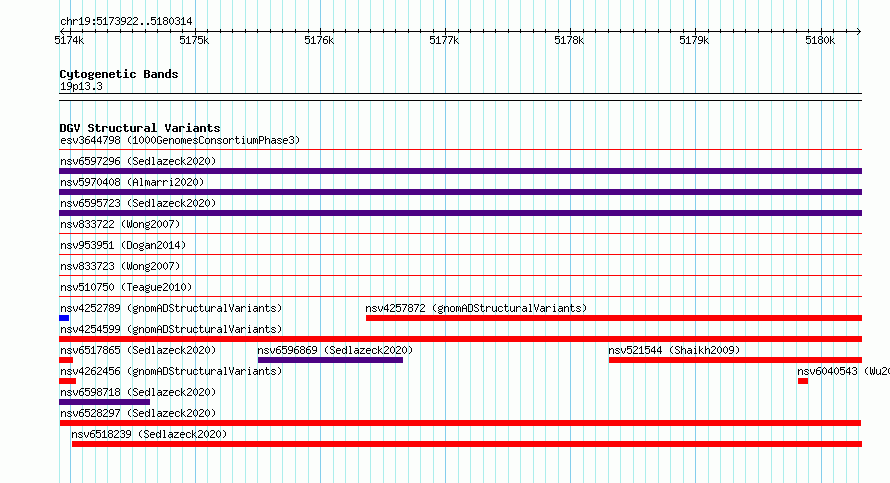Click the short red bar of nsv6517865
The width and height of the screenshot is (890, 483).
pos(66,360)
